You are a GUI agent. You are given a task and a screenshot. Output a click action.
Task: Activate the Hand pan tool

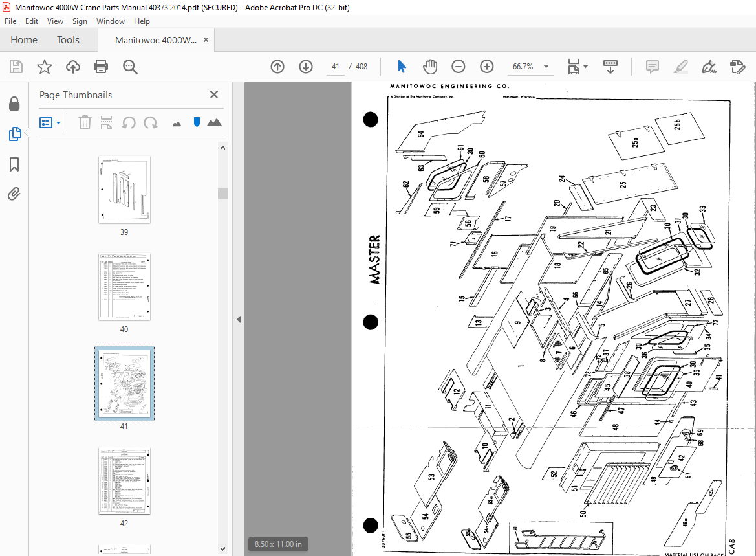tap(429, 67)
